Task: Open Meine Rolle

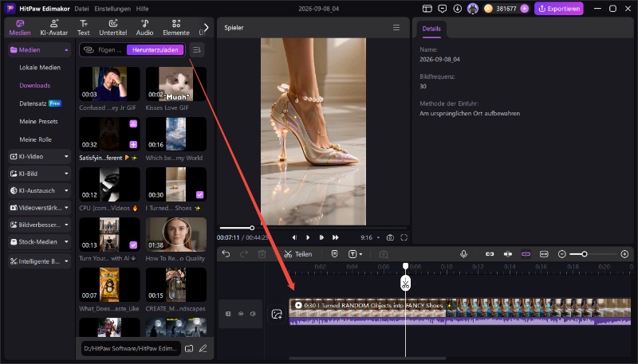Action: tap(35, 139)
